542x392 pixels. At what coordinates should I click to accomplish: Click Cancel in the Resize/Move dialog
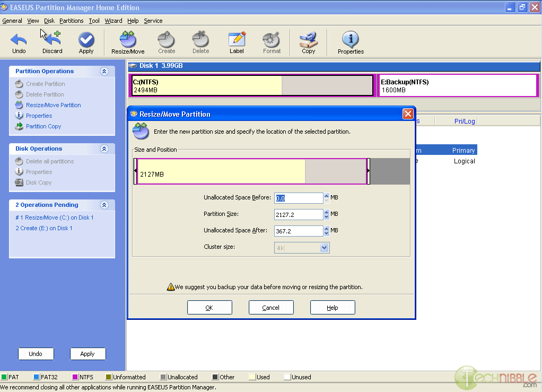(271, 307)
